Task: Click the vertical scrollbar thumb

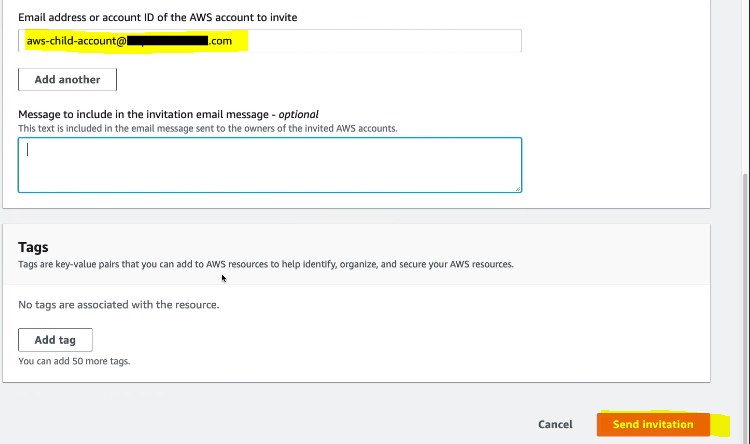Action: pyautogui.click(x=743, y=300)
